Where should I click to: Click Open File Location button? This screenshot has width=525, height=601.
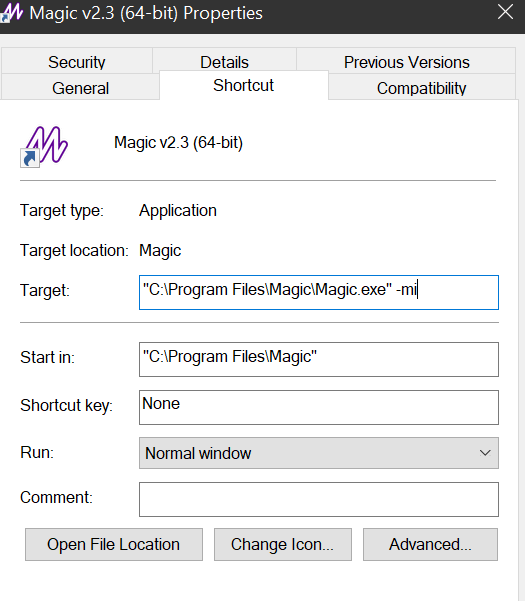tap(114, 544)
